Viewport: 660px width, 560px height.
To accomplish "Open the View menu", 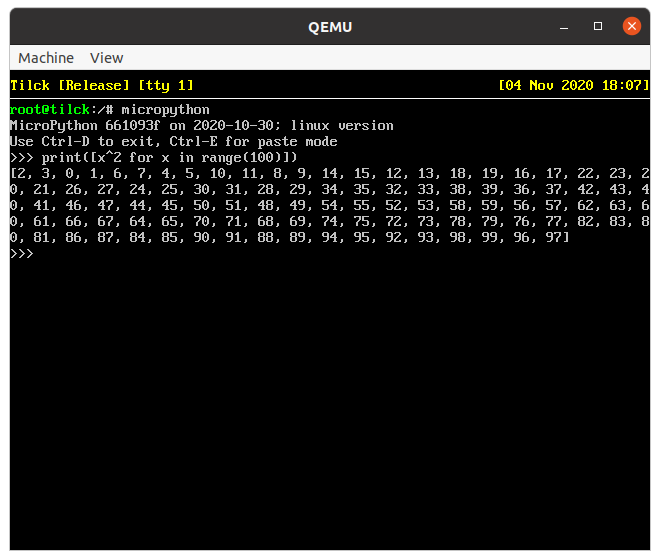I will 106,58.
